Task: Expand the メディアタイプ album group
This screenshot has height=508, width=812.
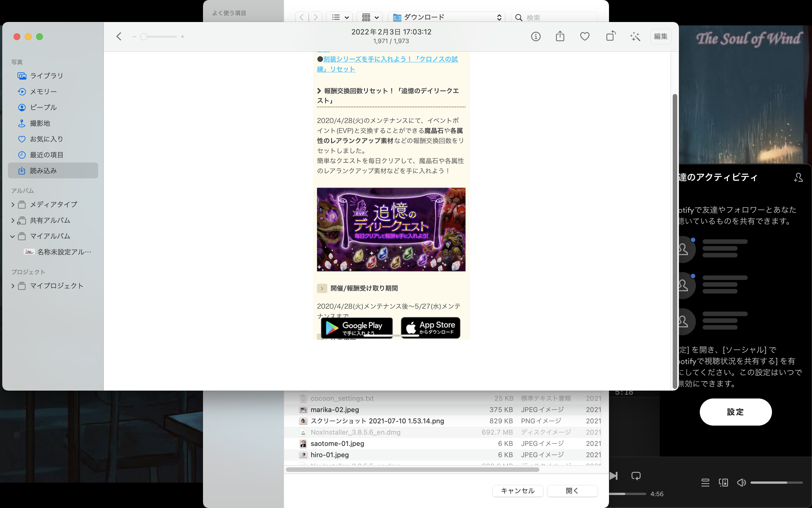Action: [x=13, y=204]
